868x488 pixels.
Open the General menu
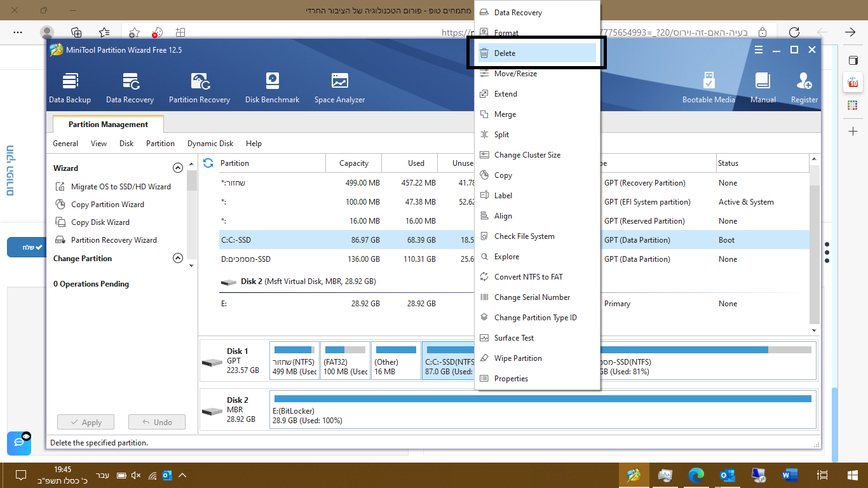click(65, 144)
